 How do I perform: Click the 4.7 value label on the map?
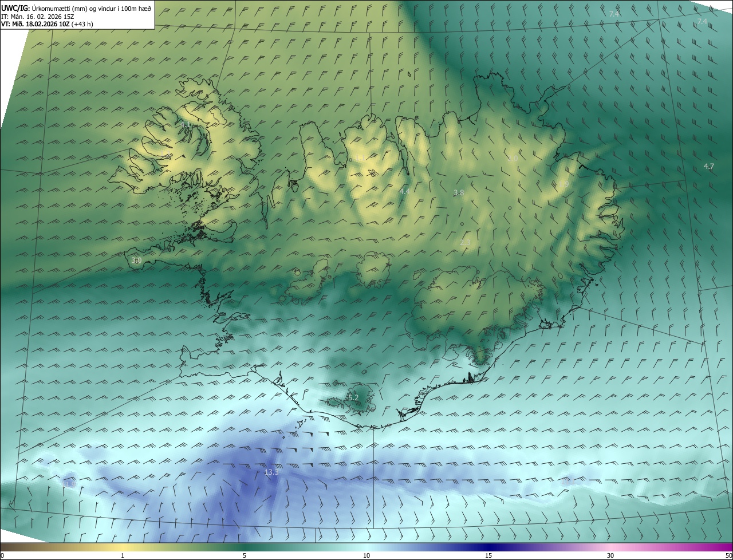[x=709, y=167]
